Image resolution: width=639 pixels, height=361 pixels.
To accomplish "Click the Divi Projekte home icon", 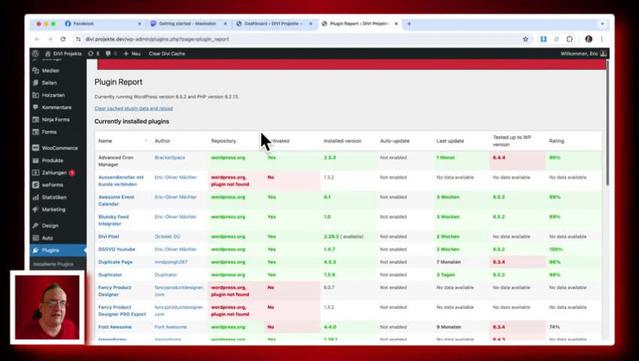I will [48, 53].
